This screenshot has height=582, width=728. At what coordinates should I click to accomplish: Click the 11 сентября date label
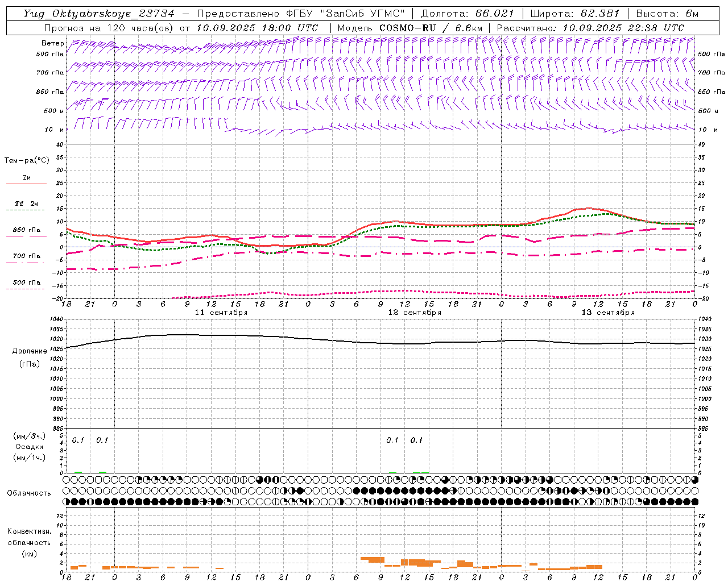tap(221, 313)
